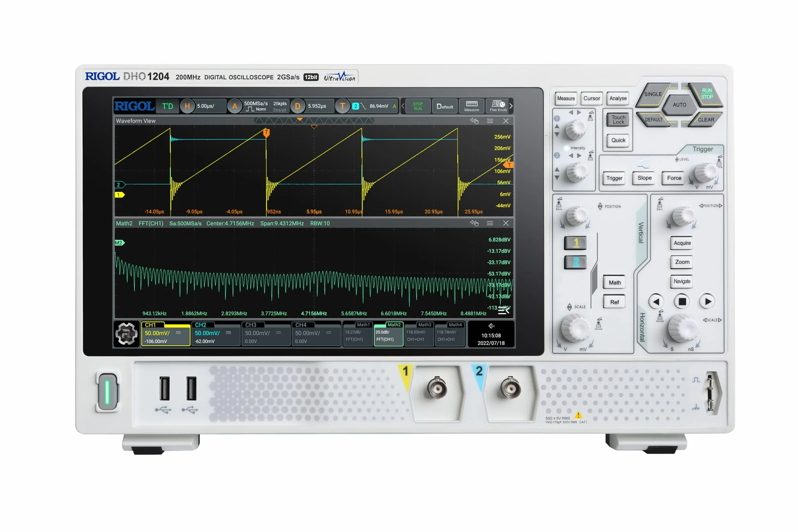Tap the on-screen Default button

(444, 106)
